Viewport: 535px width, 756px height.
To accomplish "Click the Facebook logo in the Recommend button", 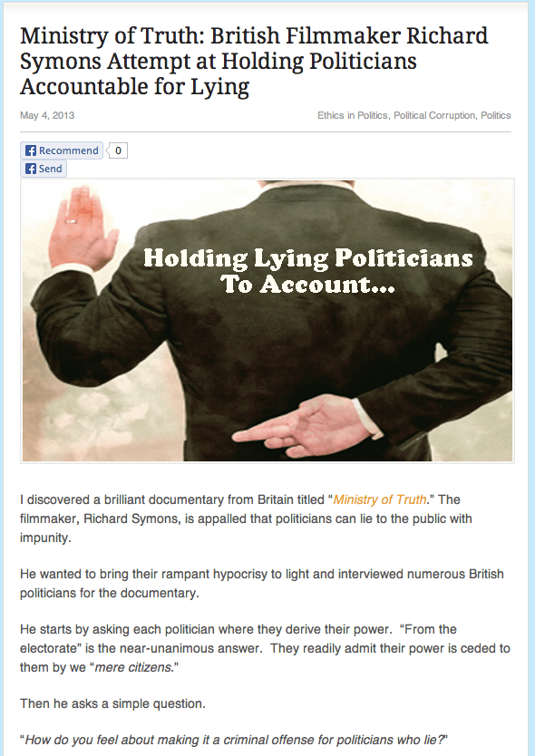I will point(31,150).
